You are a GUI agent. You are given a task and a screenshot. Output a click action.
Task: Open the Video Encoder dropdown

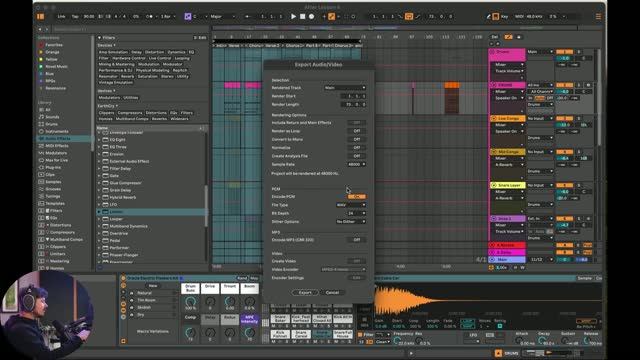[343, 269]
